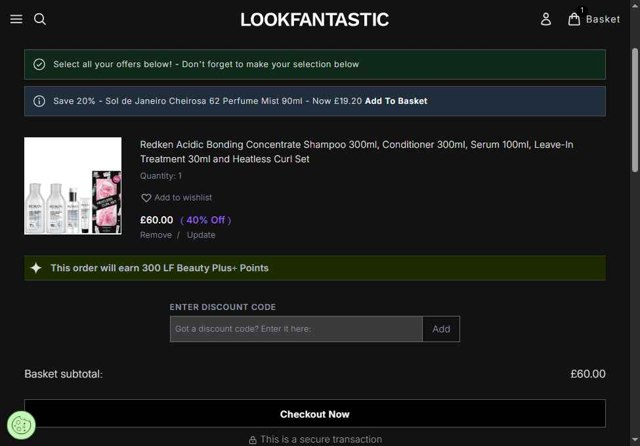
Task: Click the £60.00 item price
Action: [157, 220]
